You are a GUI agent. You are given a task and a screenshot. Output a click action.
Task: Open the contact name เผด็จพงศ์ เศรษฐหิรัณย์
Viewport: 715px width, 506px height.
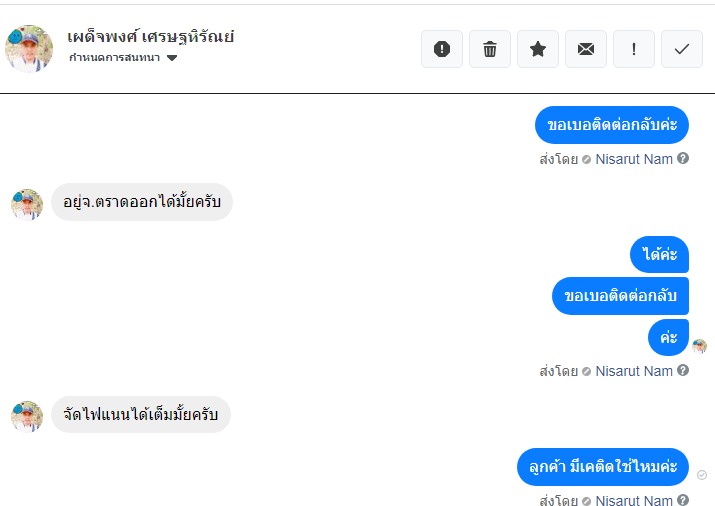151,37
